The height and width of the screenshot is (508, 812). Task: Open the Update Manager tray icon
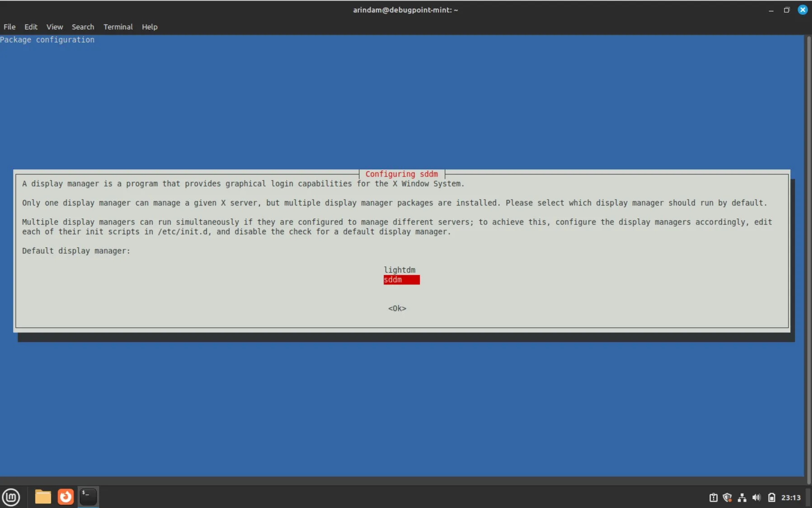pyautogui.click(x=713, y=497)
